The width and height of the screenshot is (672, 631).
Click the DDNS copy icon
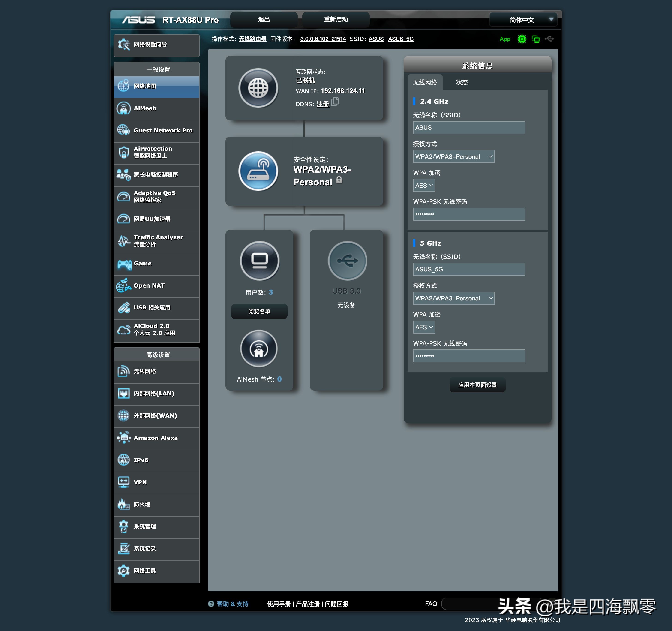(x=335, y=102)
